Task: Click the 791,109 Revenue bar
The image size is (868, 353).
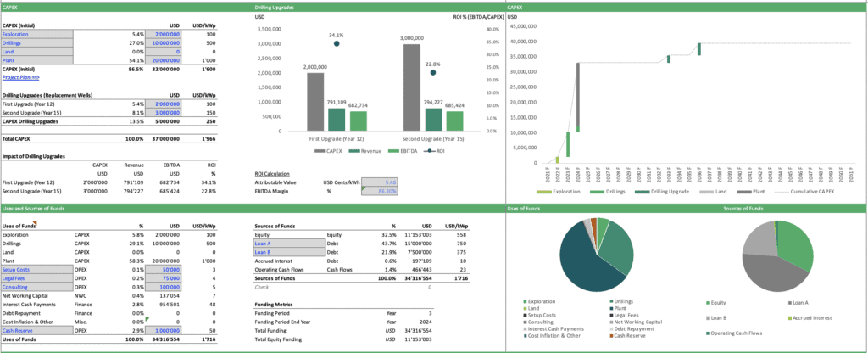Action: pyautogui.click(x=336, y=120)
